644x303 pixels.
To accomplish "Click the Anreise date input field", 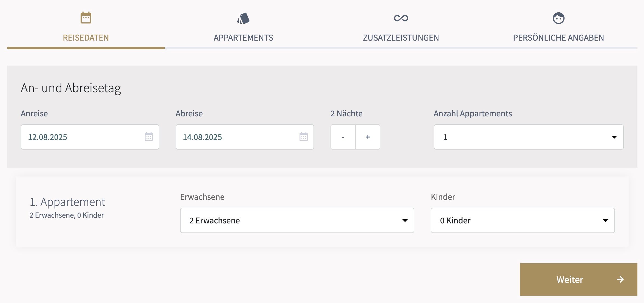I will click(x=77, y=137).
